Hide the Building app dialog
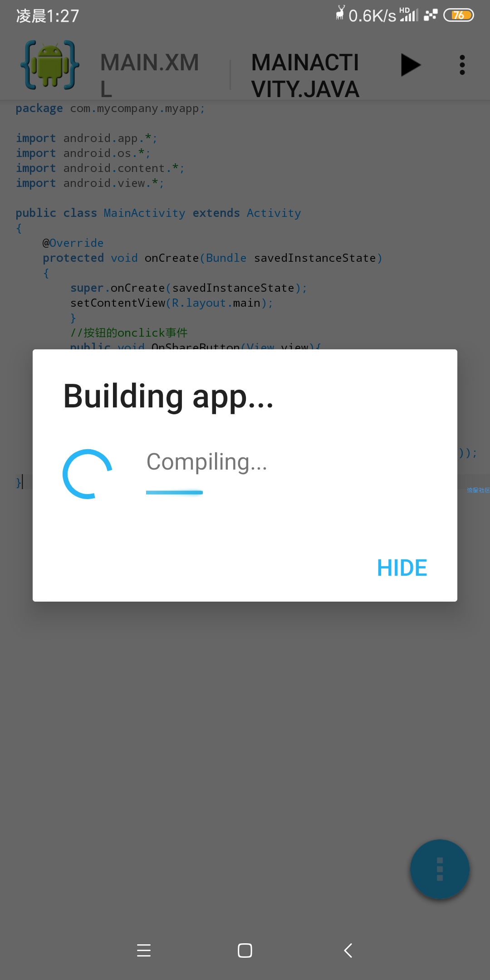The width and height of the screenshot is (490, 980). pos(402,568)
